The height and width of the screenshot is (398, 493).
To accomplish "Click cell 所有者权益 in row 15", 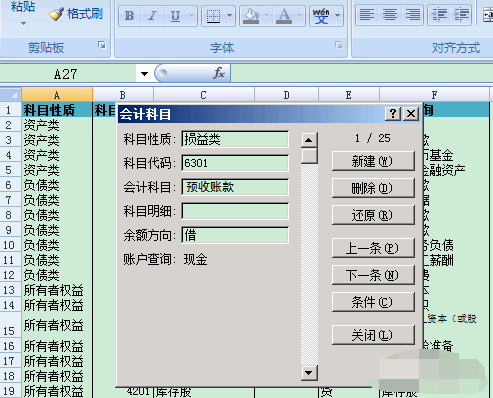I will 57,325.
